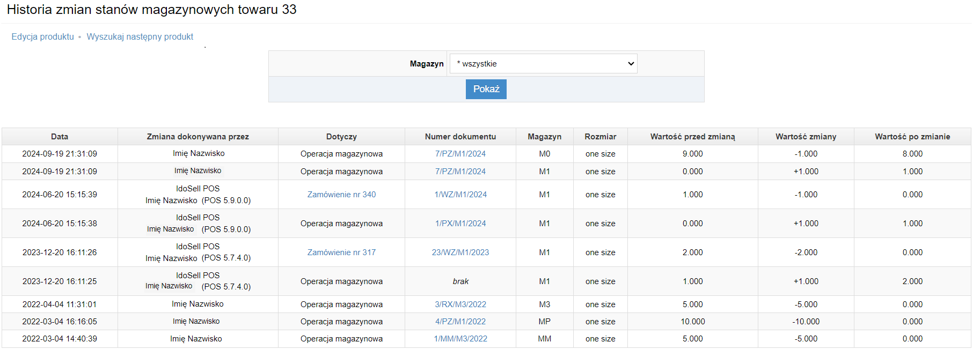This screenshot has height=357, width=980.
Task: Select the date 2023-12-20 16:11:26
Action: coord(60,252)
